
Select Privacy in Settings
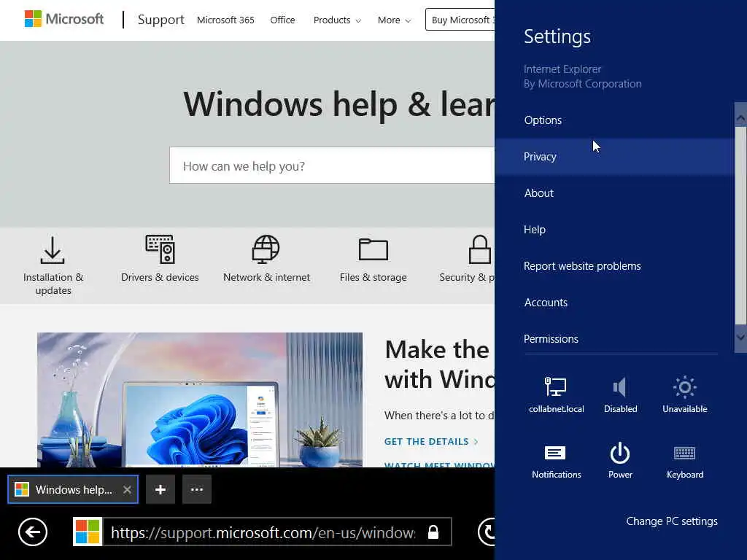click(x=614, y=157)
